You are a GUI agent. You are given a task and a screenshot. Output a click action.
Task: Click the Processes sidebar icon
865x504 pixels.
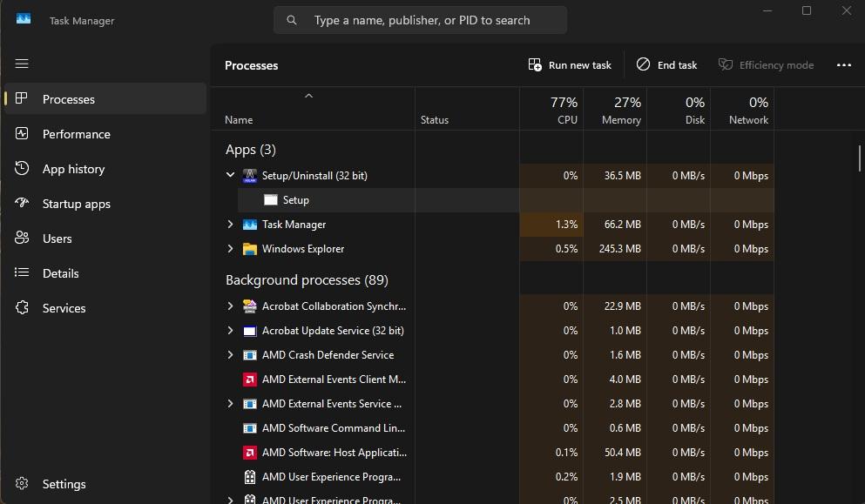22,98
